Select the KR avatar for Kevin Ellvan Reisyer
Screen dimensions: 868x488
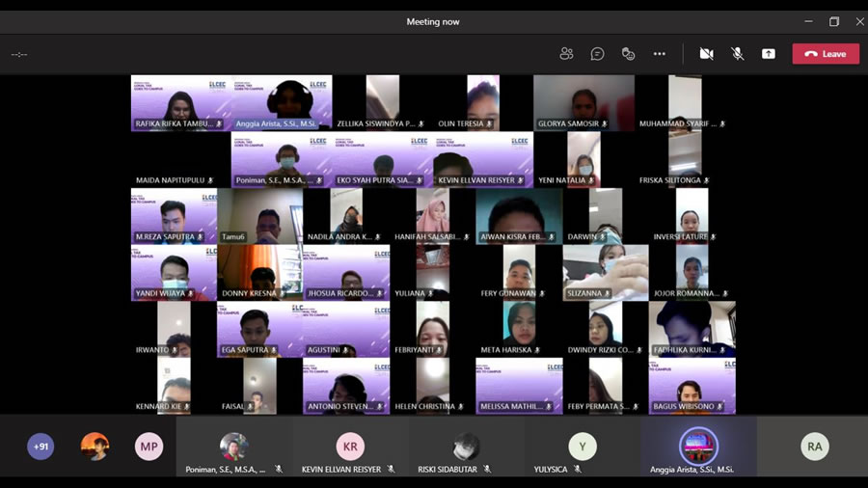[350, 447]
